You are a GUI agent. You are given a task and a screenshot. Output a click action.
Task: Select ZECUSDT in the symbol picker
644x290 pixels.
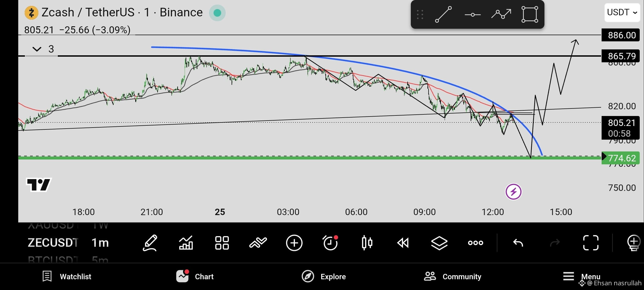[53, 243]
